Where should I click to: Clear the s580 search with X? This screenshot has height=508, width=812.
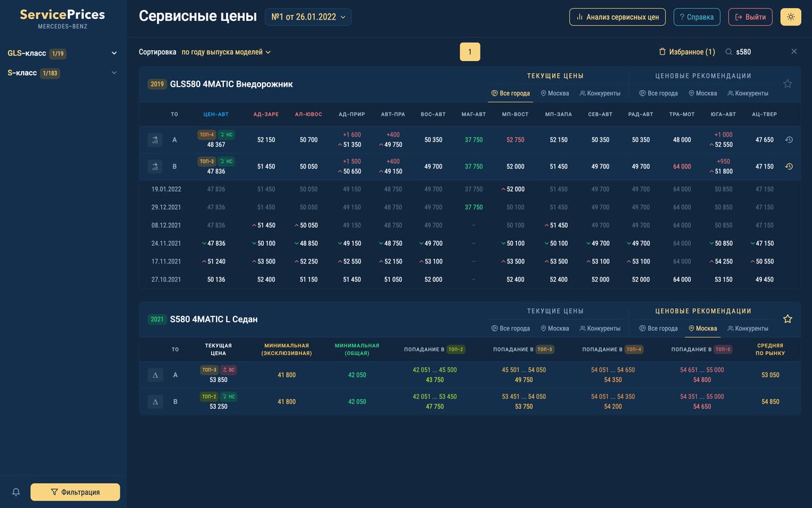794,51
